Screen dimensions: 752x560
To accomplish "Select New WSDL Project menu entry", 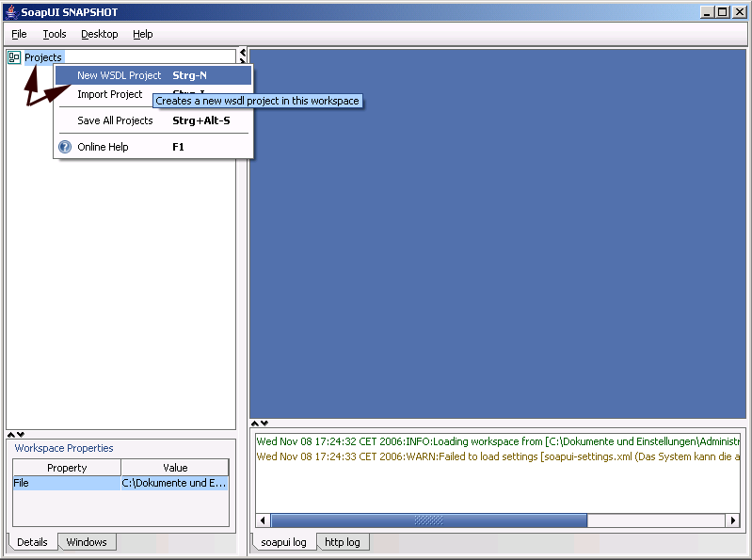I will pyautogui.click(x=153, y=75).
